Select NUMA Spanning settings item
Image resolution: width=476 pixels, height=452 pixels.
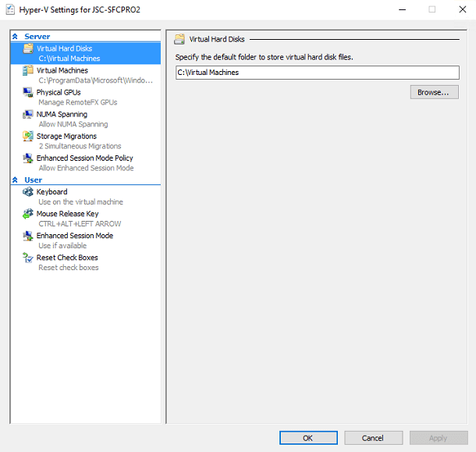pos(86,119)
